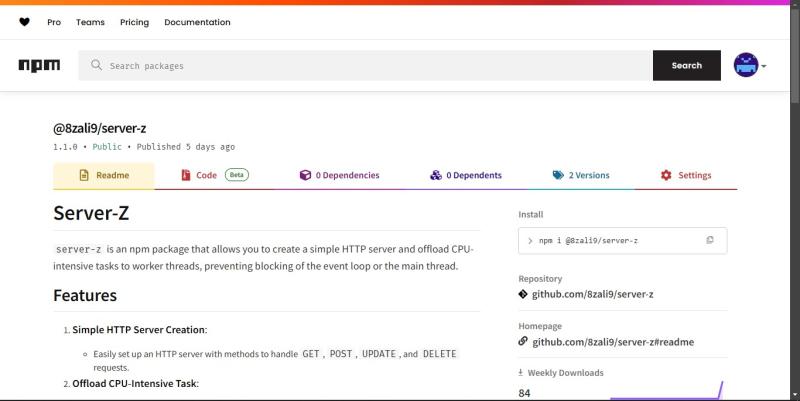Image resolution: width=800 pixels, height=401 pixels.
Task: Open the 0 Dependencies tab
Action: coord(340,175)
